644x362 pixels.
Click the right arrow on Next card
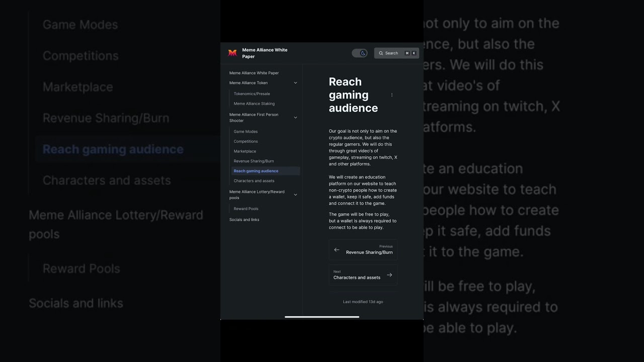click(389, 275)
